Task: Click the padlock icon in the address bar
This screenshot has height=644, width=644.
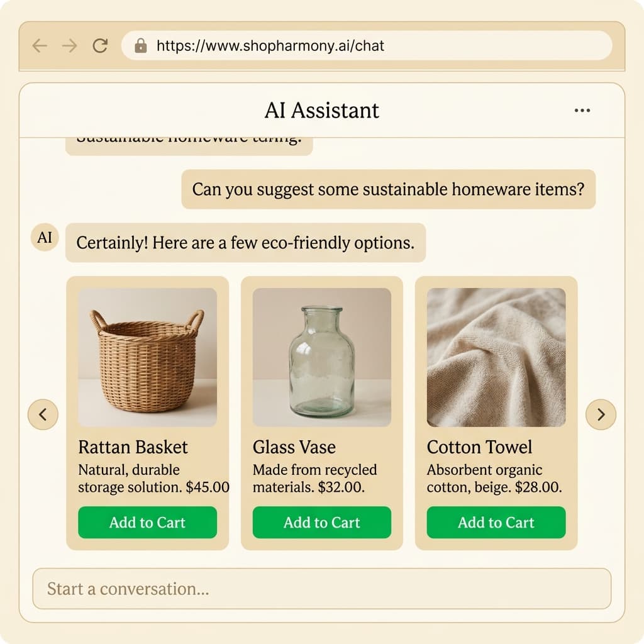Action: [x=140, y=45]
